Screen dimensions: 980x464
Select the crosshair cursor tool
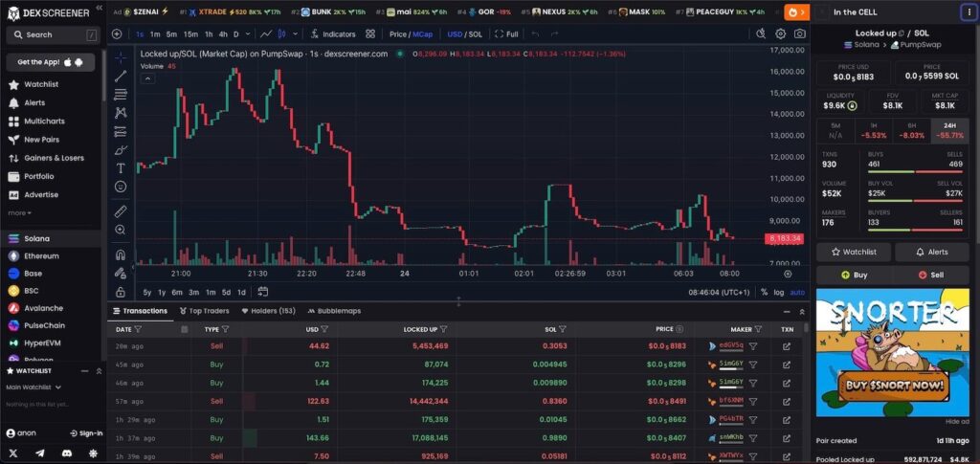(x=121, y=57)
